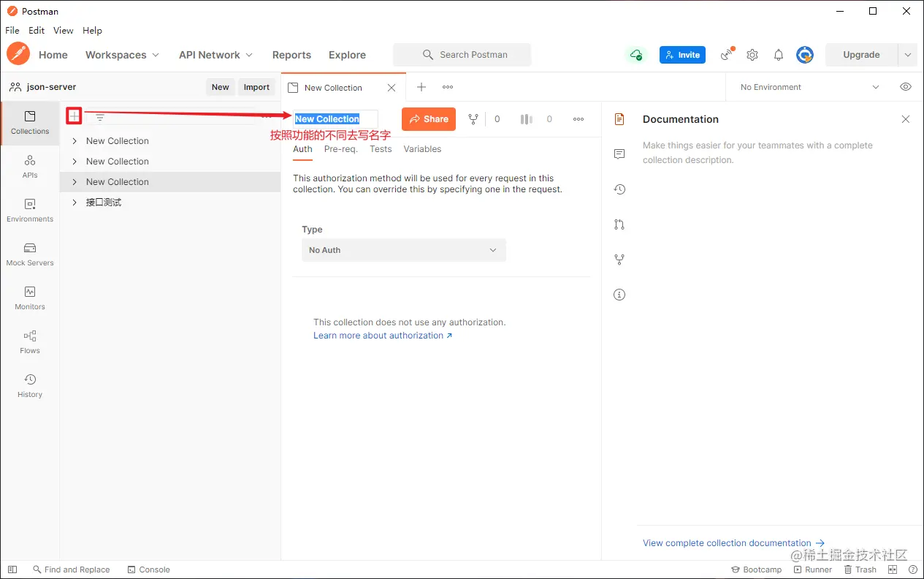924x579 pixels.
Task: Click the Share button
Action: click(x=429, y=119)
